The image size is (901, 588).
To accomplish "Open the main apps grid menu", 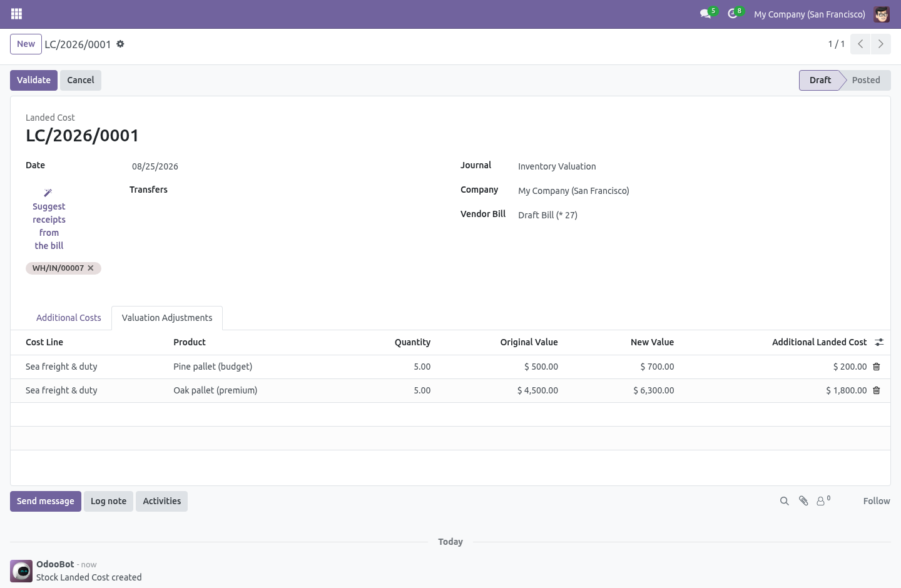I will click(x=17, y=14).
